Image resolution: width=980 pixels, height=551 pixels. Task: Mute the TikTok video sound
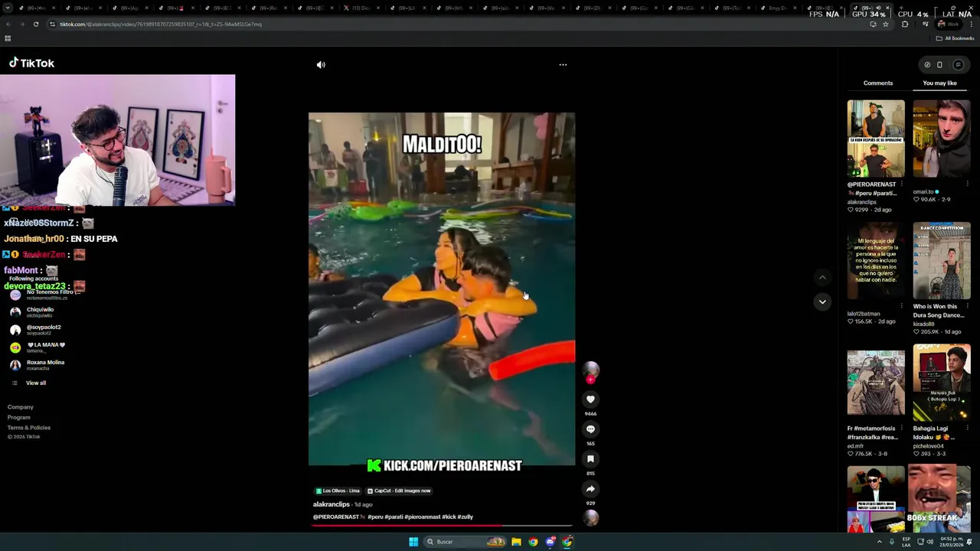(x=321, y=65)
